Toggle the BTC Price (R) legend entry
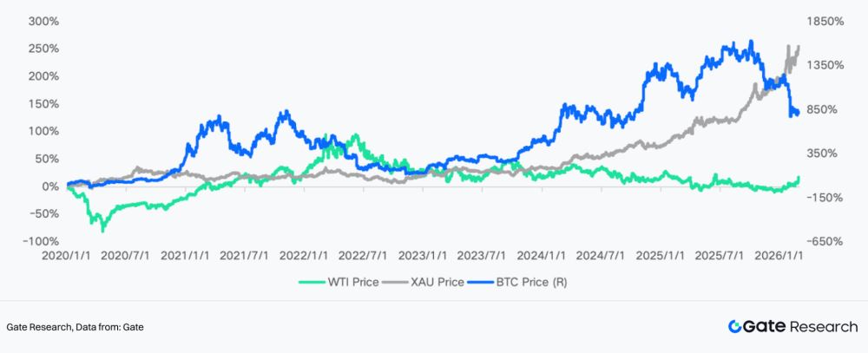Viewport: 868px width, 353px height. coord(517,282)
